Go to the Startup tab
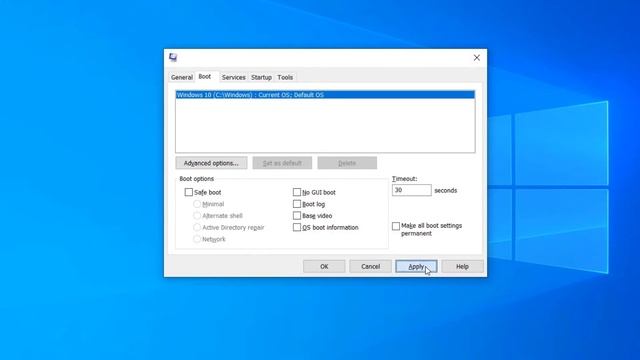Viewport: 640px width, 360px height. (261, 77)
